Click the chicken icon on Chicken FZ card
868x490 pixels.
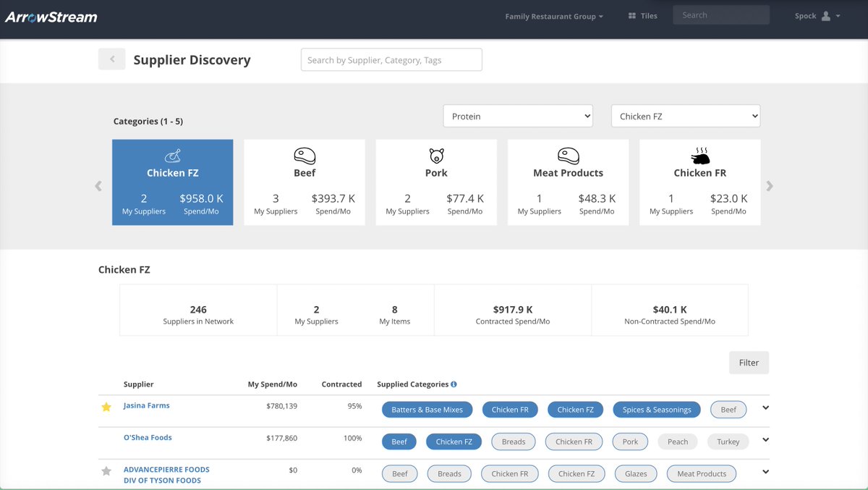pyautogui.click(x=173, y=155)
